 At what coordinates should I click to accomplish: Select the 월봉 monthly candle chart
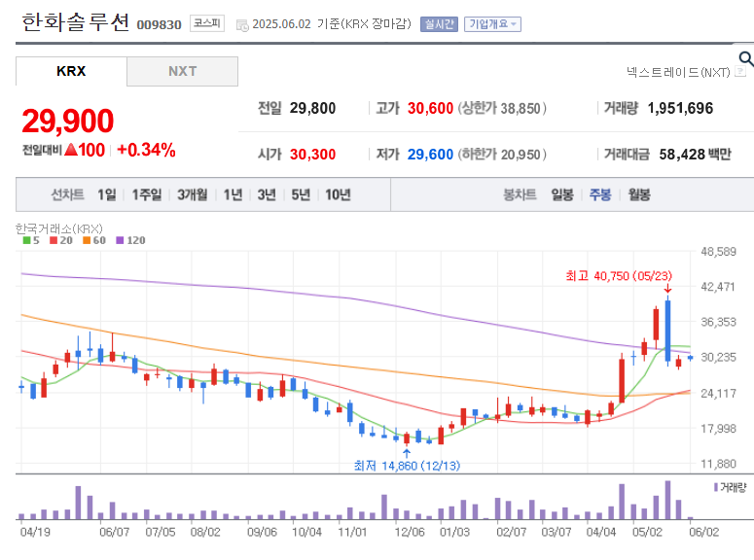(x=639, y=194)
